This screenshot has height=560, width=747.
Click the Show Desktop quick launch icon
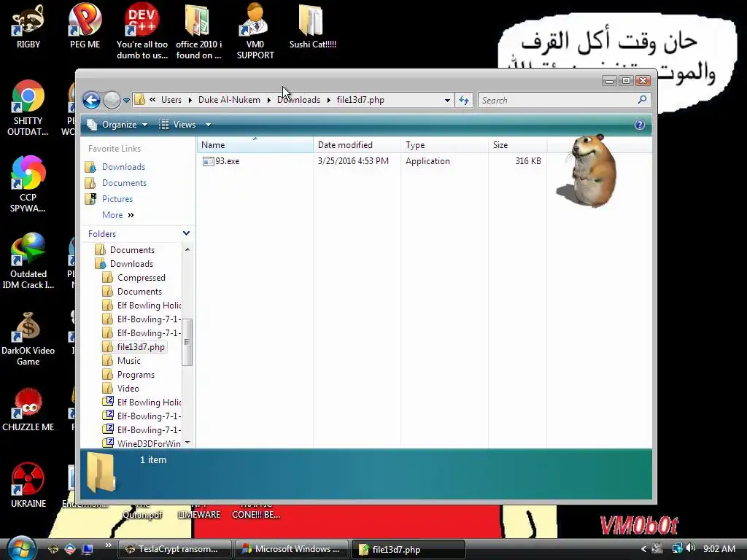pyautogui.click(x=88, y=549)
